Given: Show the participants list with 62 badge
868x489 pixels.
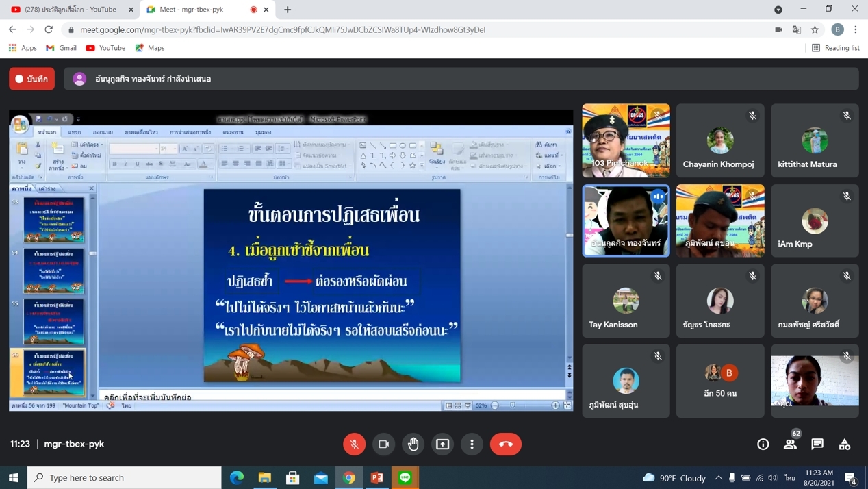Looking at the screenshot, I should [790, 444].
